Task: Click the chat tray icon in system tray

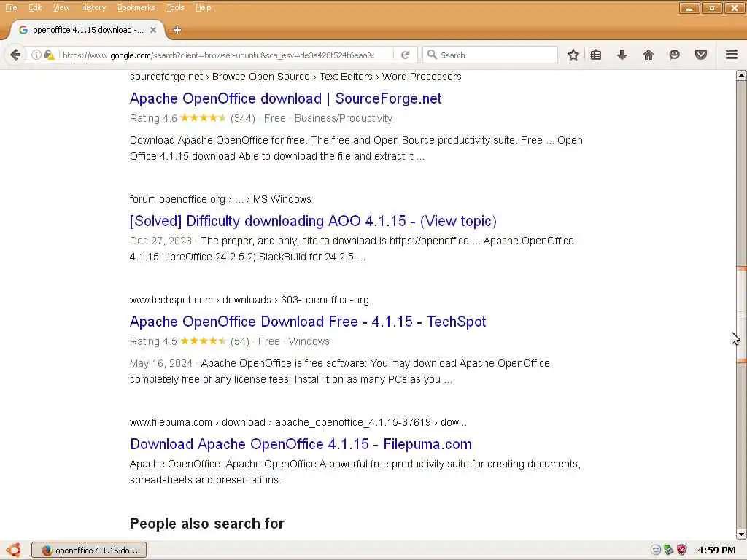Action: pyautogui.click(x=656, y=550)
